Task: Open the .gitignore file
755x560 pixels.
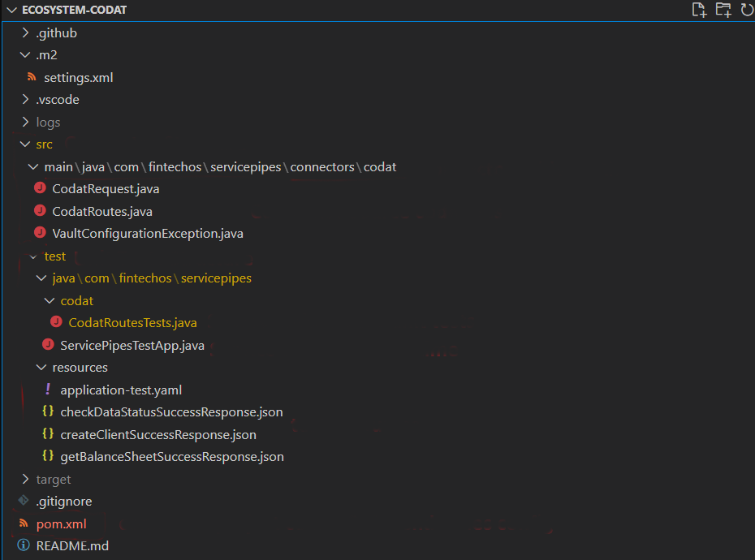Action: pyautogui.click(x=63, y=502)
